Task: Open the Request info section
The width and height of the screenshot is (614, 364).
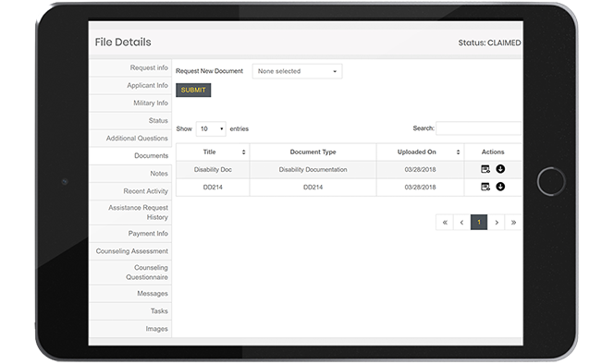Action: click(x=130, y=67)
